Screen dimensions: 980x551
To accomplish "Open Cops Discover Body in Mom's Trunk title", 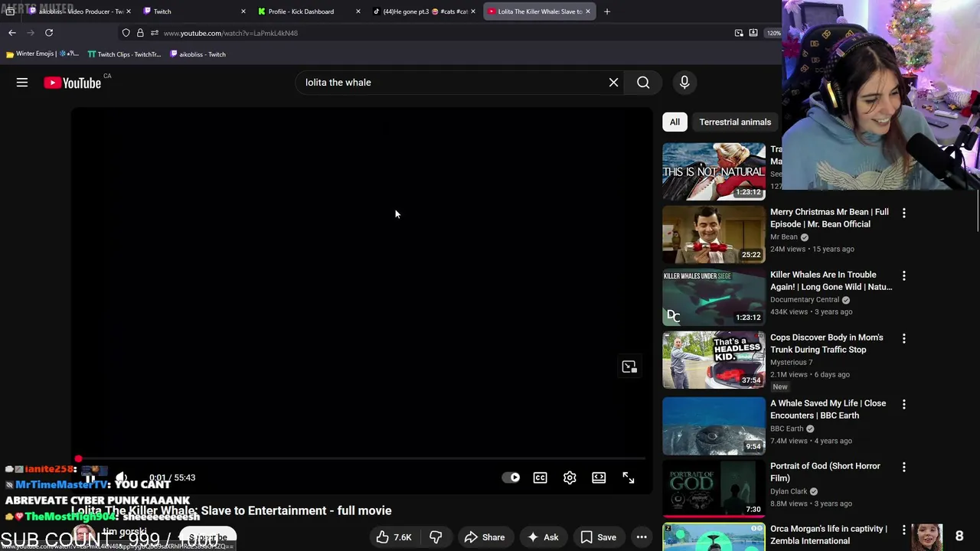I will coord(826,344).
